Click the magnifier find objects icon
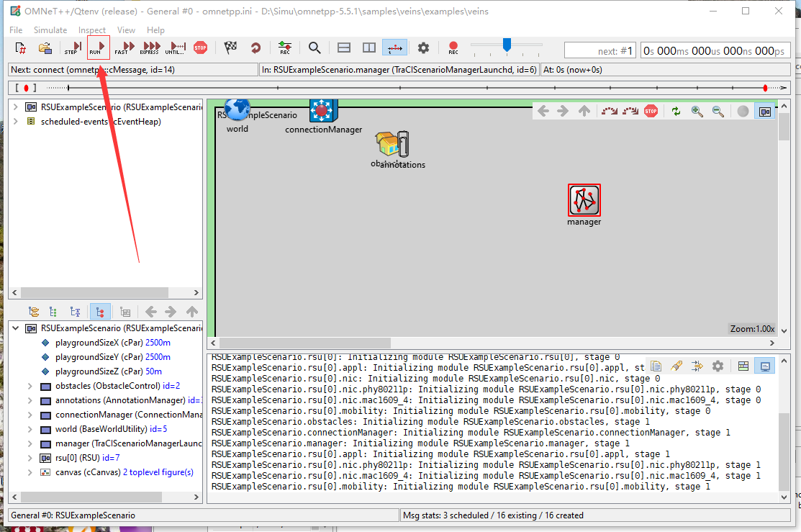Viewport: 801px width, 532px height. point(314,48)
